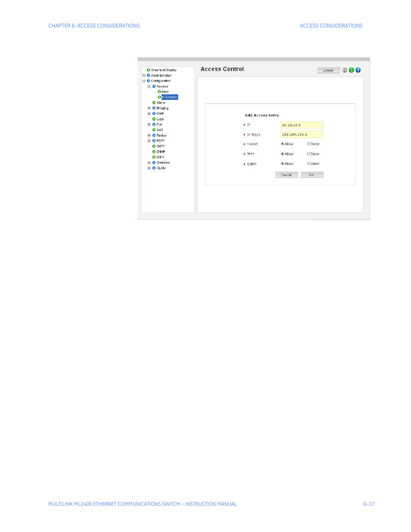Select Deny for Web access

pyautogui.click(x=308, y=154)
